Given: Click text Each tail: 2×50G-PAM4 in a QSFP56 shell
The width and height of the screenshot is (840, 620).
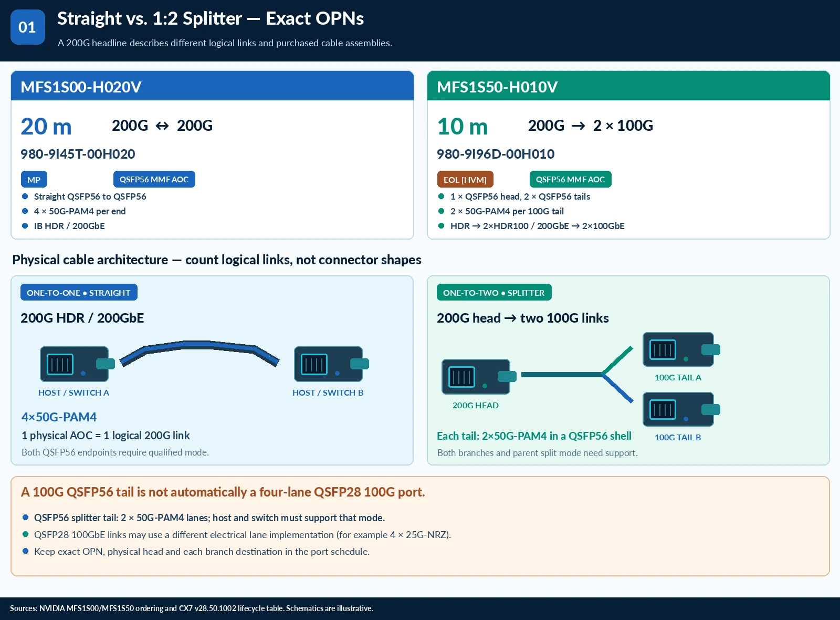Looking at the screenshot, I should point(534,436).
